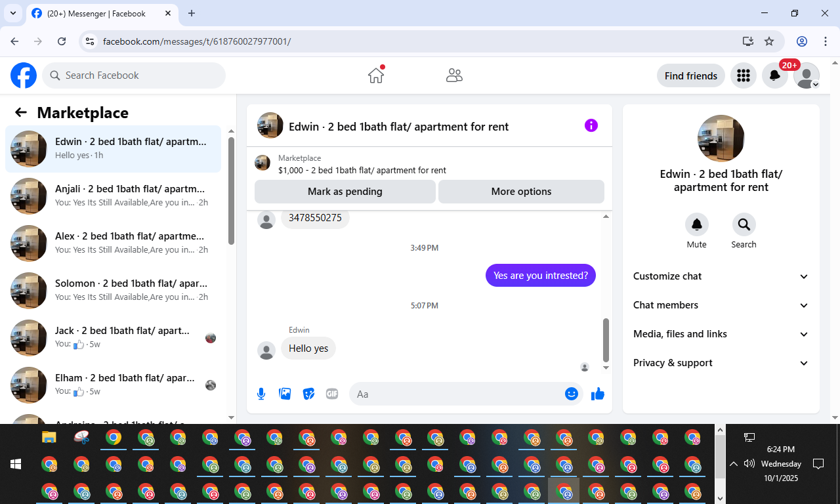Reload the page in Chrome

62,41
